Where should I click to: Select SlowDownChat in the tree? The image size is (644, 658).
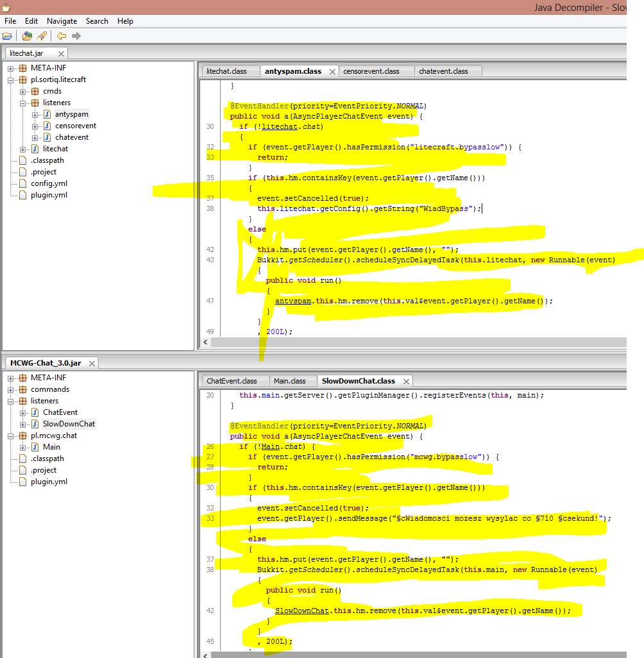click(x=69, y=424)
